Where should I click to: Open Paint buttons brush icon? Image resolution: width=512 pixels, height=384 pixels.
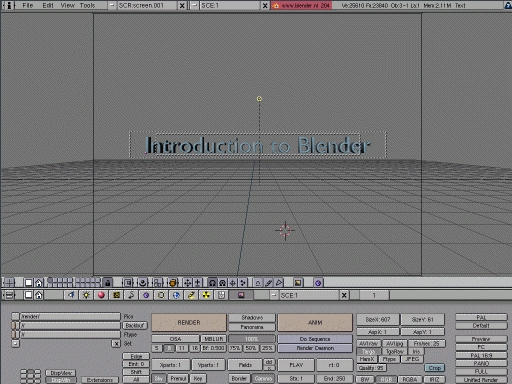tap(191, 295)
